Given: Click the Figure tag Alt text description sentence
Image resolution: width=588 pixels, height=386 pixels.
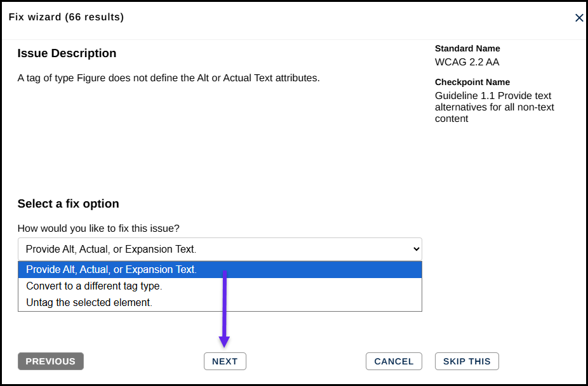Looking at the screenshot, I should point(168,78).
